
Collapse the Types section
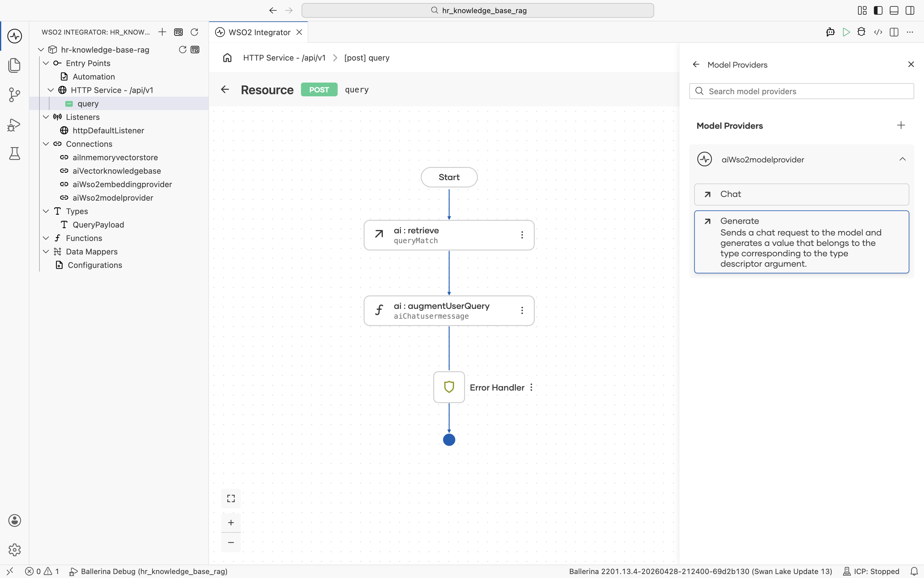(x=46, y=211)
